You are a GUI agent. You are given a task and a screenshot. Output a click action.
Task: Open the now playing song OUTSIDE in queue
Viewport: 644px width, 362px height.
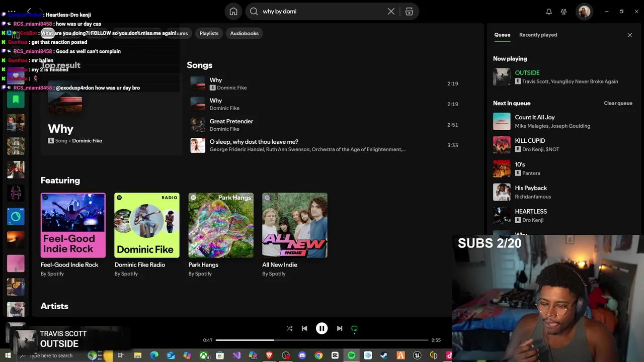click(527, 73)
